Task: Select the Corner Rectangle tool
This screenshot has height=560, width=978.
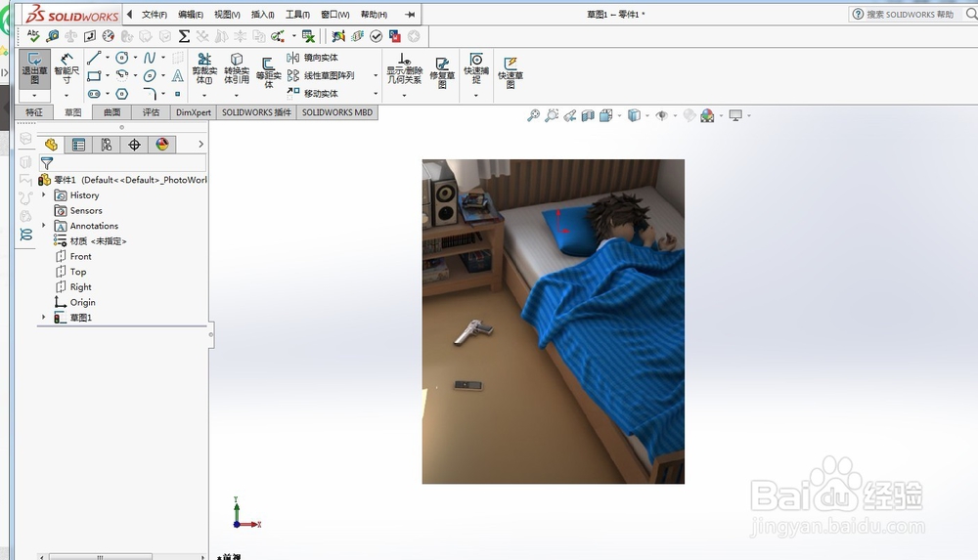Action: coord(94,76)
